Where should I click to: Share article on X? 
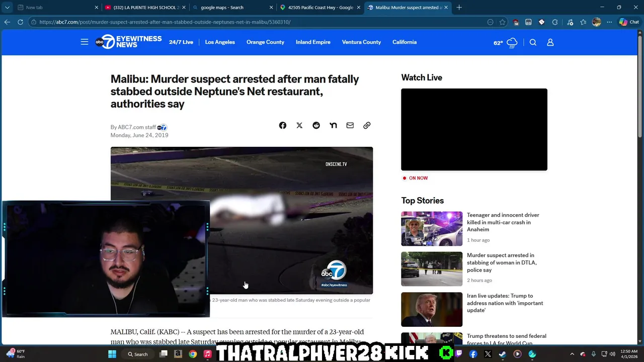299,125
